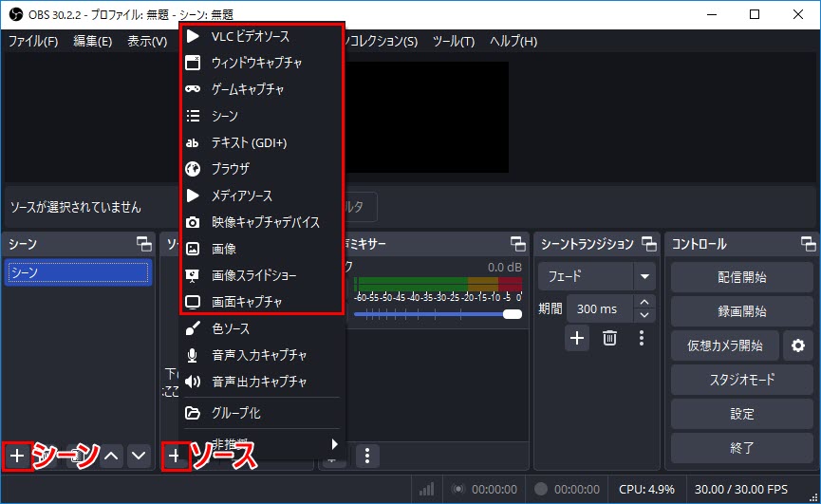Move the scene down with the down arrow
821x504 pixels.
pos(139,456)
